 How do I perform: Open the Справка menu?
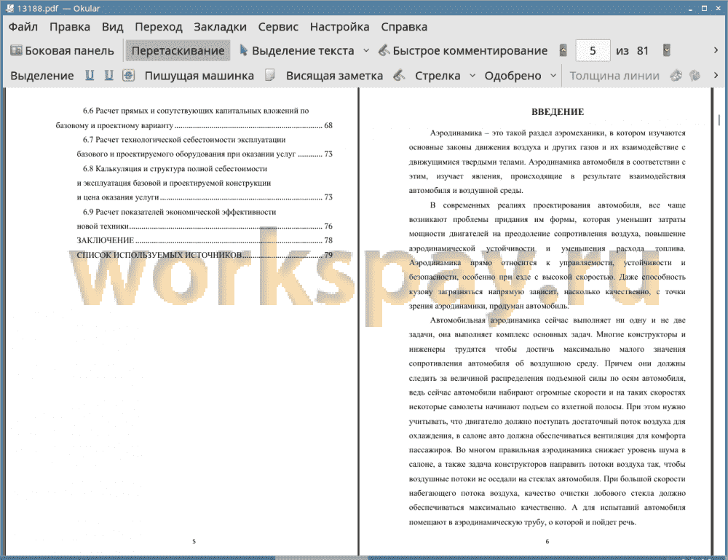coord(404,27)
